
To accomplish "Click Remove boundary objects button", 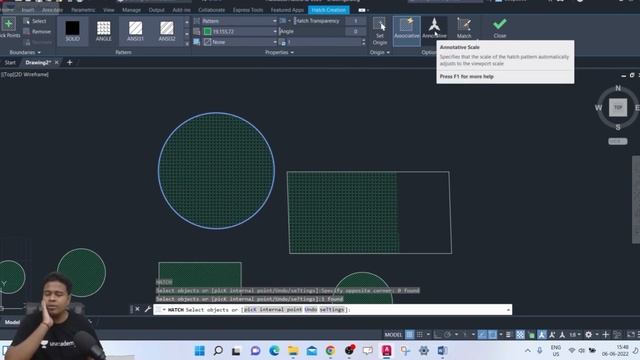I will click(x=37, y=31).
